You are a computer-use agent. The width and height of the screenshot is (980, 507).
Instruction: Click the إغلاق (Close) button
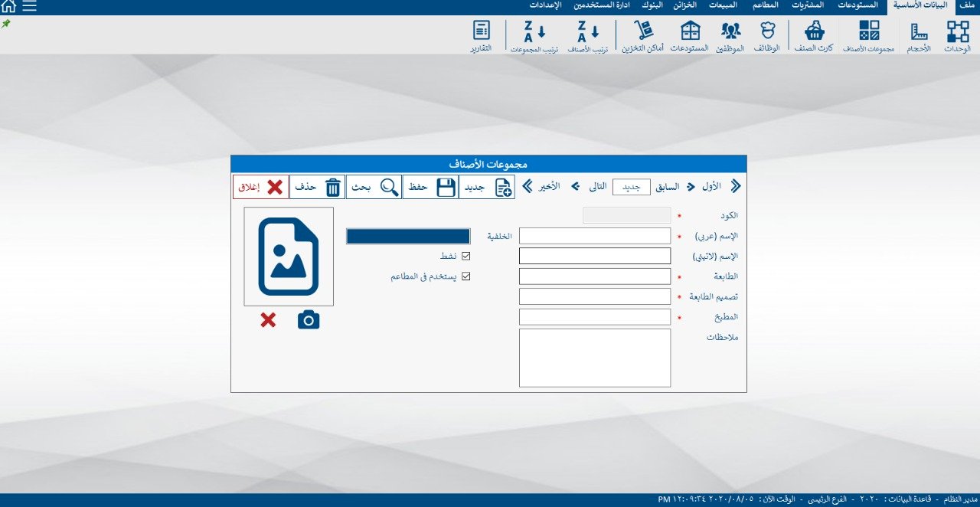pyautogui.click(x=260, y=187)
